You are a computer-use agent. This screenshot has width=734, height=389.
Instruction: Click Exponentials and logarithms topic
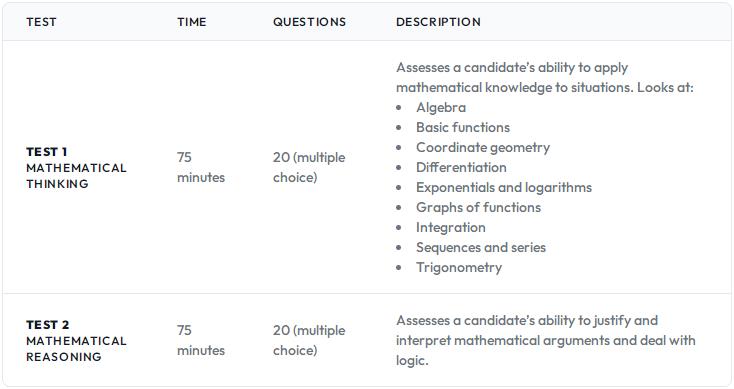click(504, 188)
